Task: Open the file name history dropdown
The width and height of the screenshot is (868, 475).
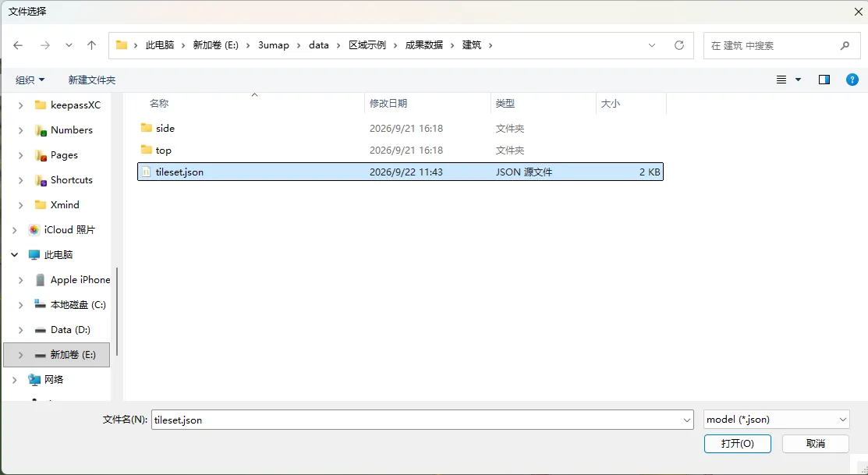Action: (x=687, y=420)
